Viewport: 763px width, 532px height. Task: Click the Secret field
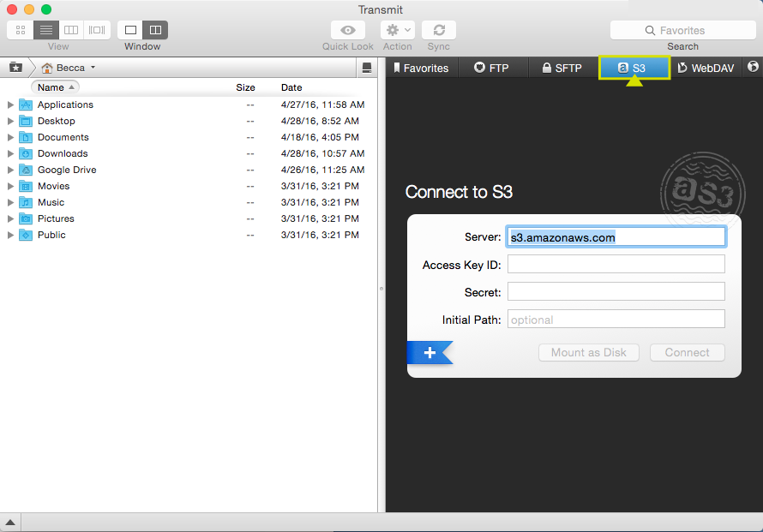(x=616, y=292)
